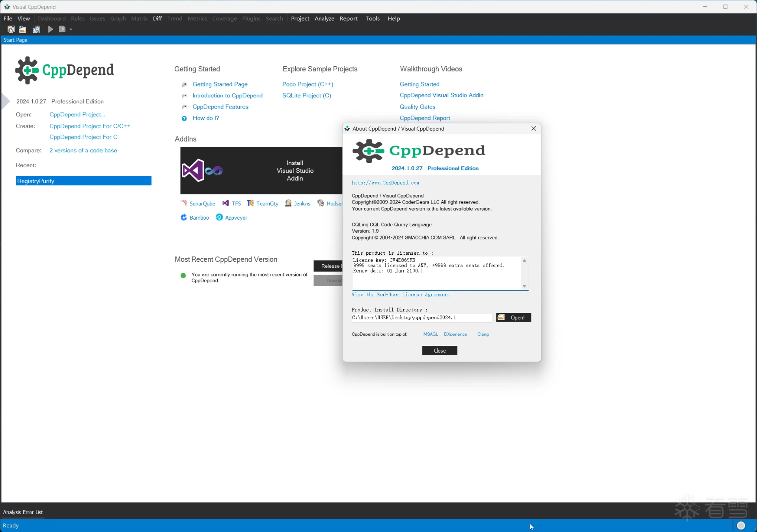The image size is (757, 532).
Task: Click the TFS icon
Action: (x=226, y=203)
